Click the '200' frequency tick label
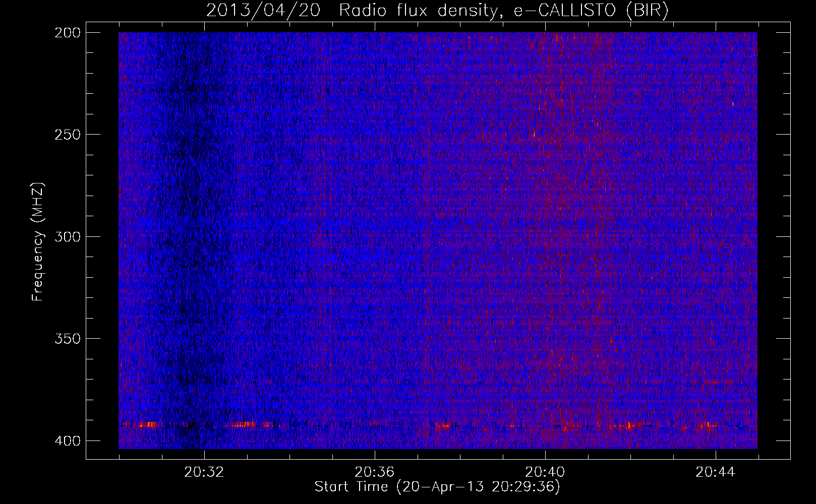Viewport: 816px width, 504px height. point(67,32)
